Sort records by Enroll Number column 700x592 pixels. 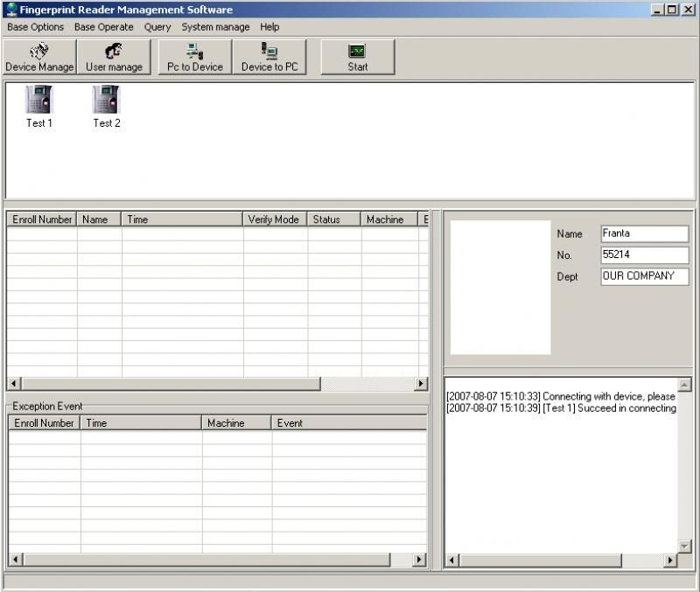pos(42,219)
